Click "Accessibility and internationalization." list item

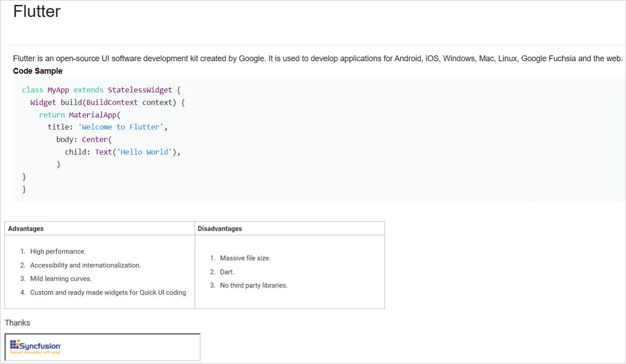click(x=85, y=265)
